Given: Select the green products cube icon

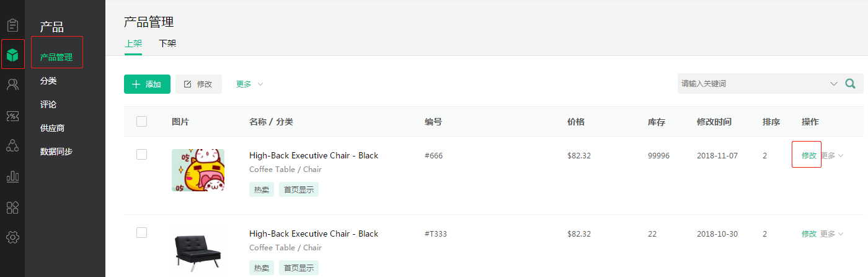Looking at the screenshot, I should pyautogui.click(x=12, y=55).
